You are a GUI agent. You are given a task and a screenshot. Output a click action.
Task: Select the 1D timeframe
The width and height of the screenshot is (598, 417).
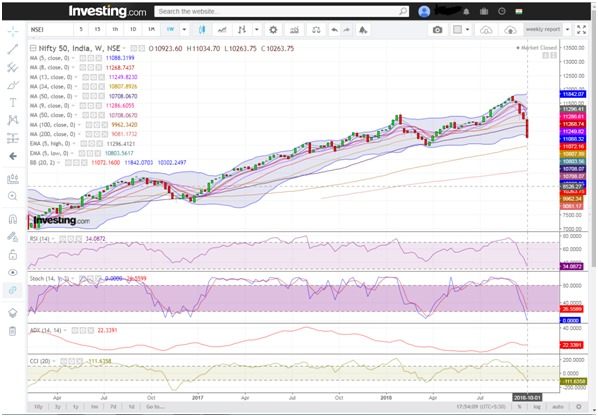tap(133, 29)
